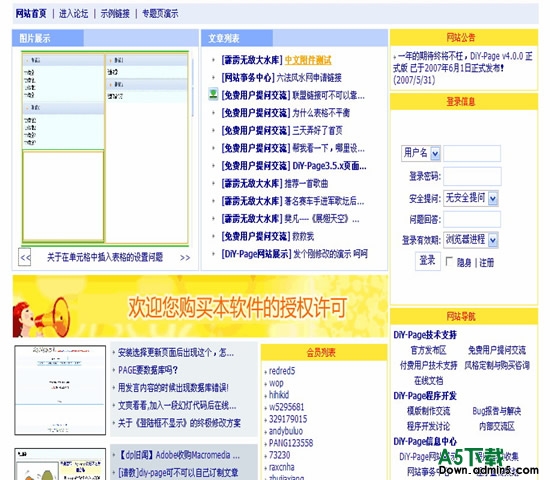
Task: Open member PANG123558 profile
Action: (291, 443)
